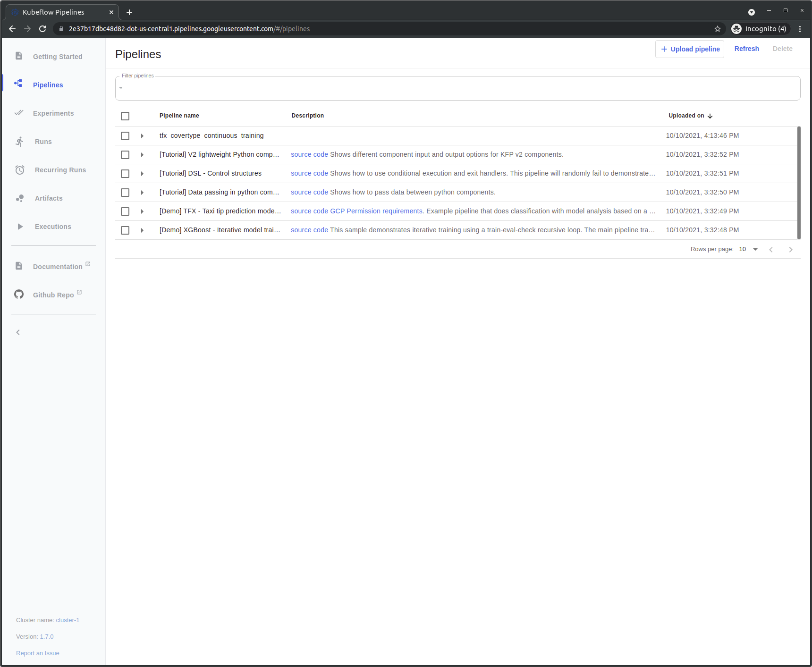Screen dimensions: 812x667
Task: Click the Artifacts bubbles icon
Action: pyautogui.click(x=20, y=198)
